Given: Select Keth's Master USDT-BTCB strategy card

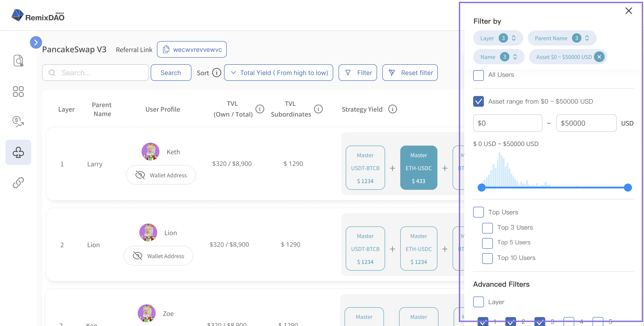Looking at the screenshot, I should 365,168.
